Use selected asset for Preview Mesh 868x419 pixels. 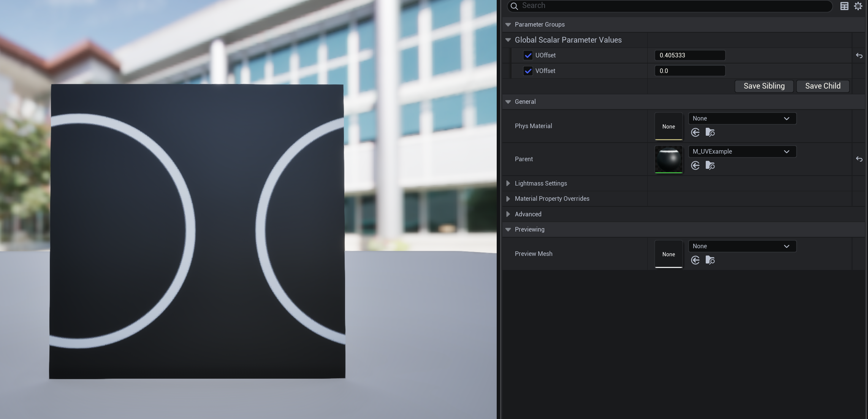695,260
